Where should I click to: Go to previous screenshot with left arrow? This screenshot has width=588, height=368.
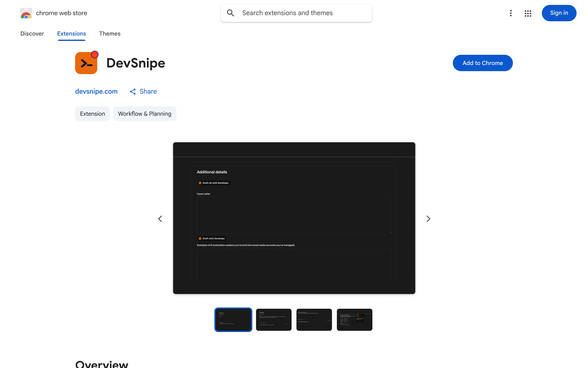tap(160, 219)
